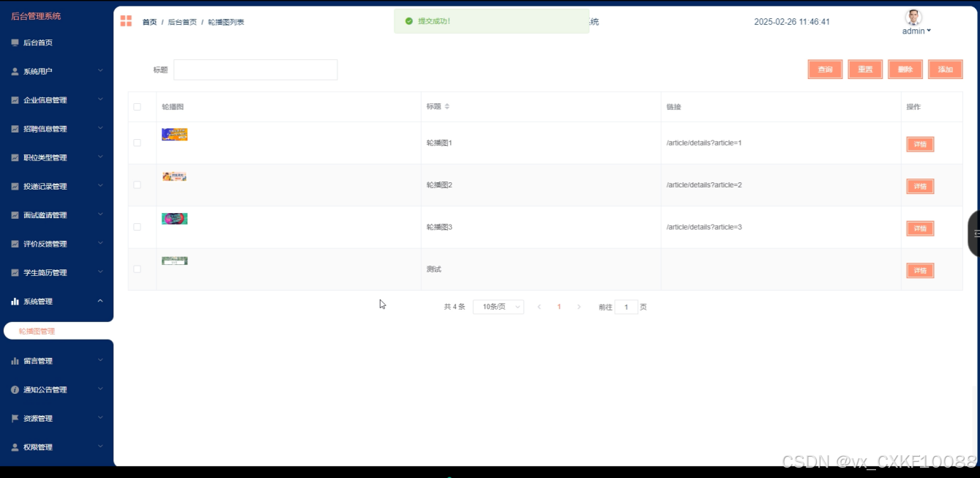Click the 前往 page number input
The width and height of the screenshot is (980, 478).
click(626, 307)
